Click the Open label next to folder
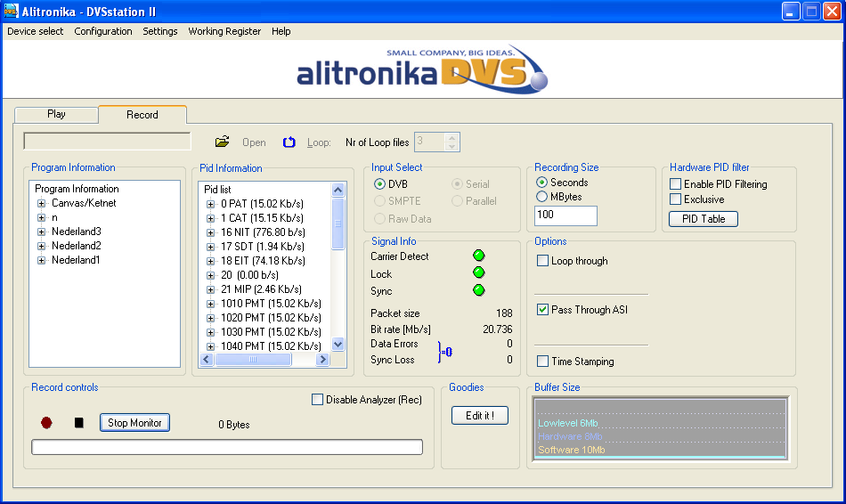This screenshot has height=504, width=846. point(254,142)
